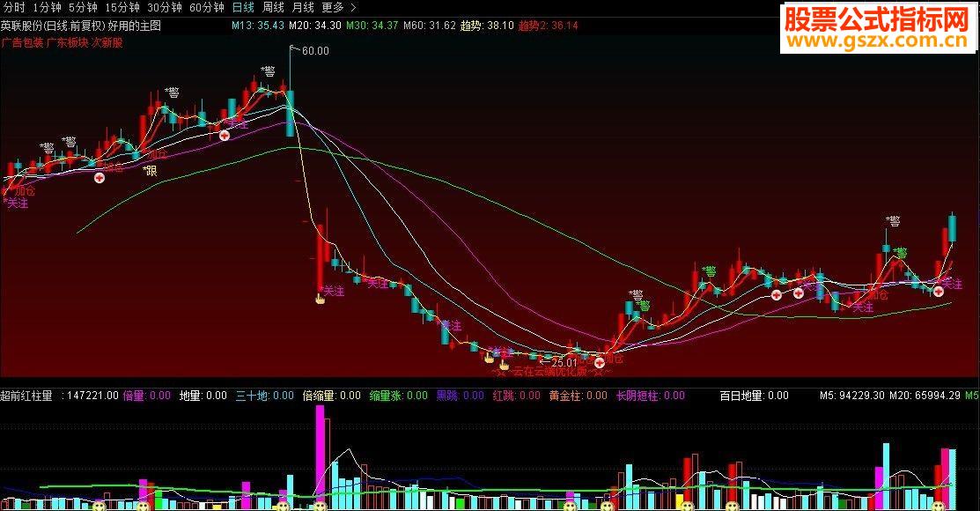Click the 广东板块 sector label
Screen dimensions: 980x511
pyautogui.click(x=68, y=42)
